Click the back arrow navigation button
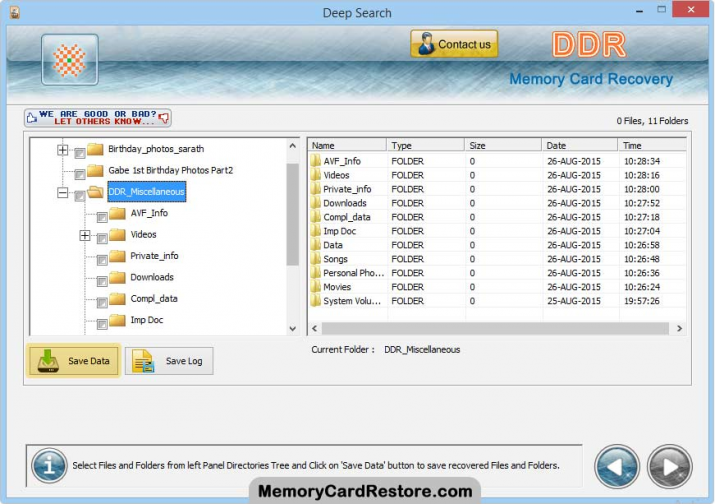 click(x=617, y=466)
